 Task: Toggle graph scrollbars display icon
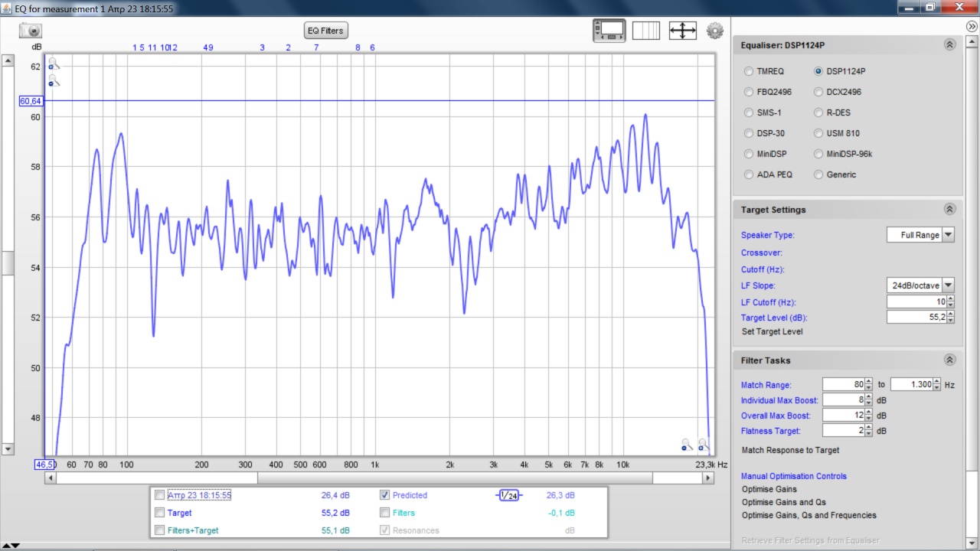609,31
